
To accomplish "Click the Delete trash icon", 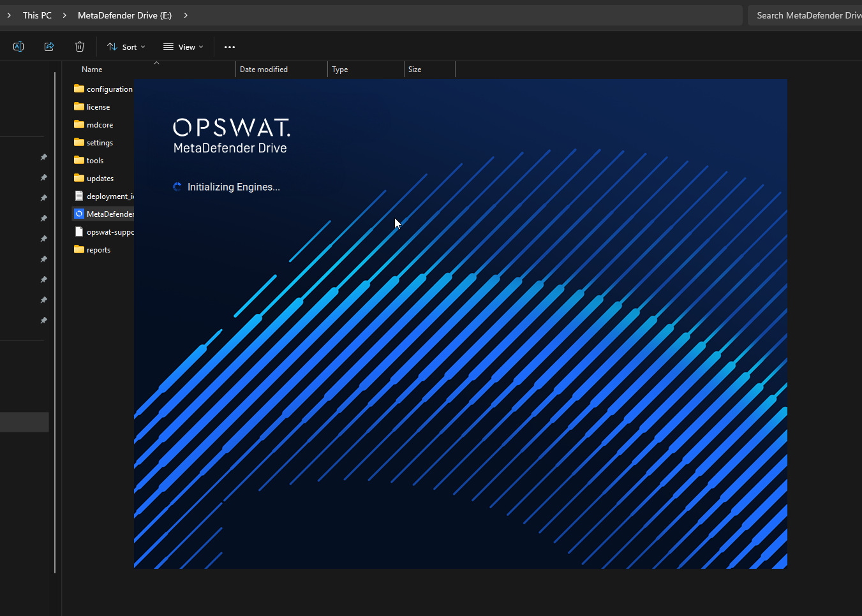I will (x=80, y=47).
